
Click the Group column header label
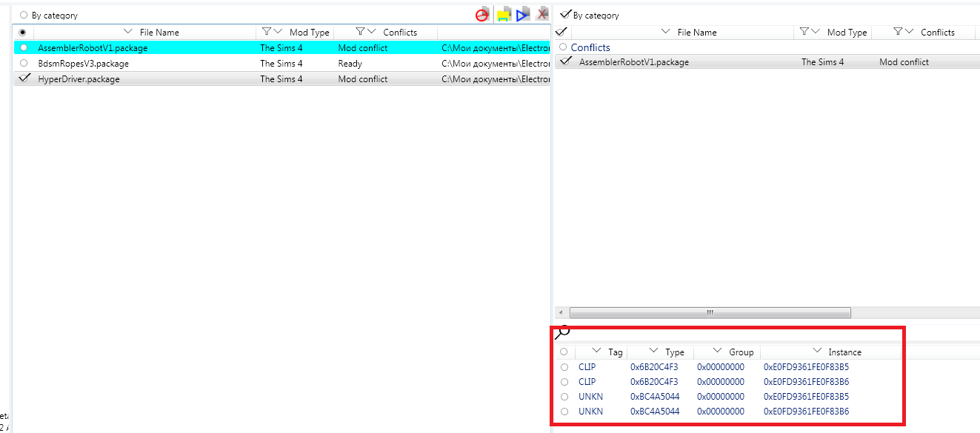click(741, 352)
